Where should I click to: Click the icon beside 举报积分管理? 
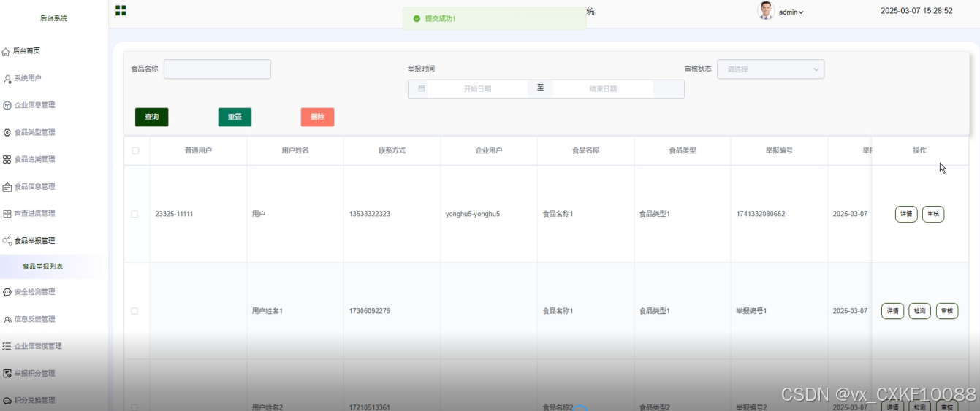(x=7, y=373)
